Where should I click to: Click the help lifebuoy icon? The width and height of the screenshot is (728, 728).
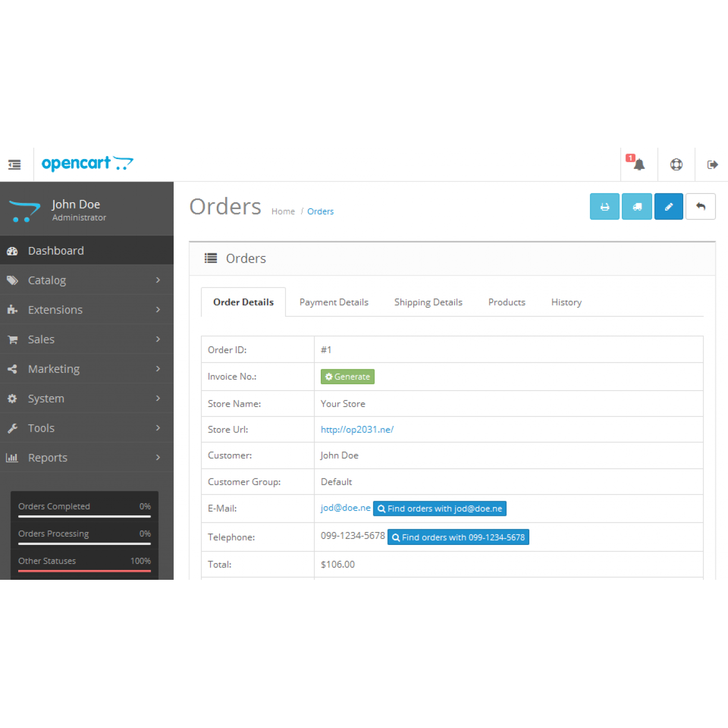coord(676,164)
